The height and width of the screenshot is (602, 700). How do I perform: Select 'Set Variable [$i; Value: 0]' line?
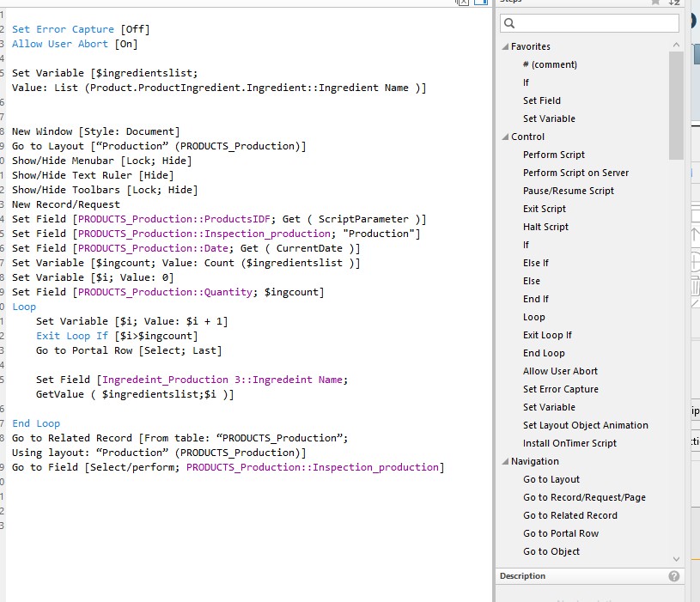93,277
